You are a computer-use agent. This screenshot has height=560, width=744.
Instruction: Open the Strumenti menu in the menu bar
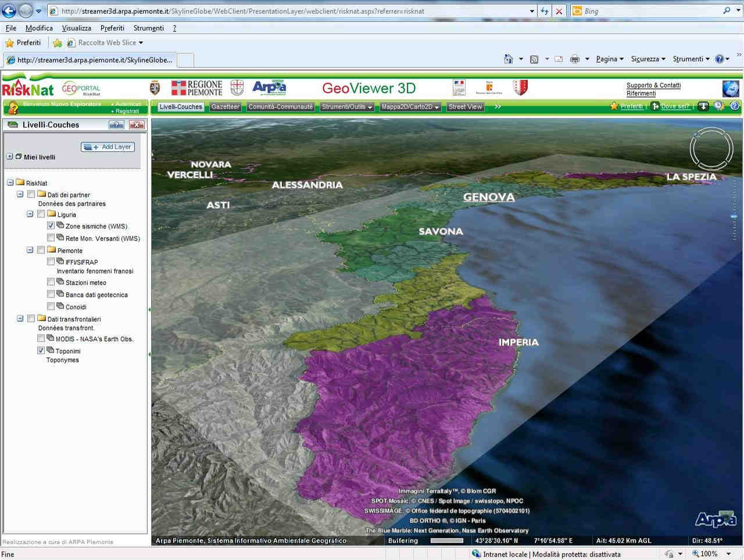tap(149, 28)
